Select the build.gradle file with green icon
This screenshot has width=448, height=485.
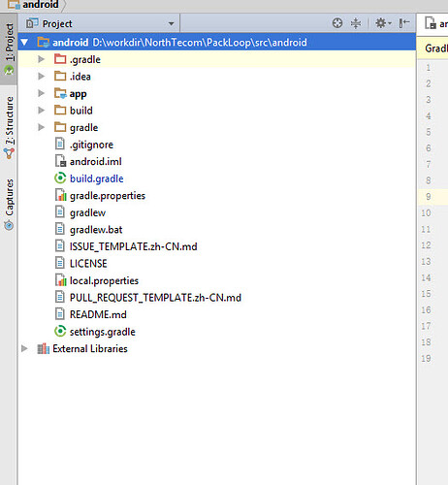click(96, 178)
